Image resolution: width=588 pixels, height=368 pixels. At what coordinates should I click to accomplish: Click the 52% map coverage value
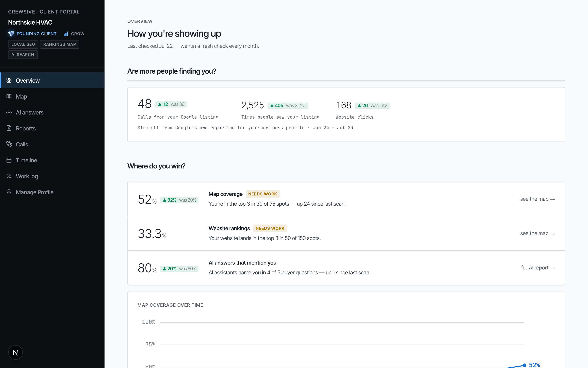(x=147, y=199)
